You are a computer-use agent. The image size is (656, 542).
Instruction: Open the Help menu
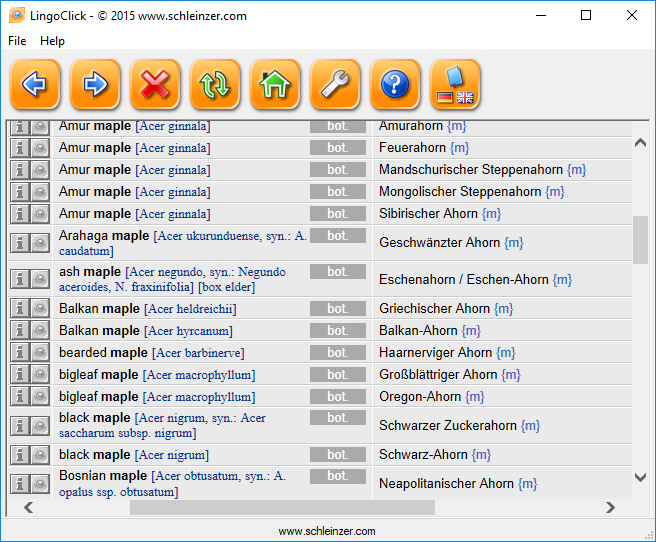click(52, 41)
